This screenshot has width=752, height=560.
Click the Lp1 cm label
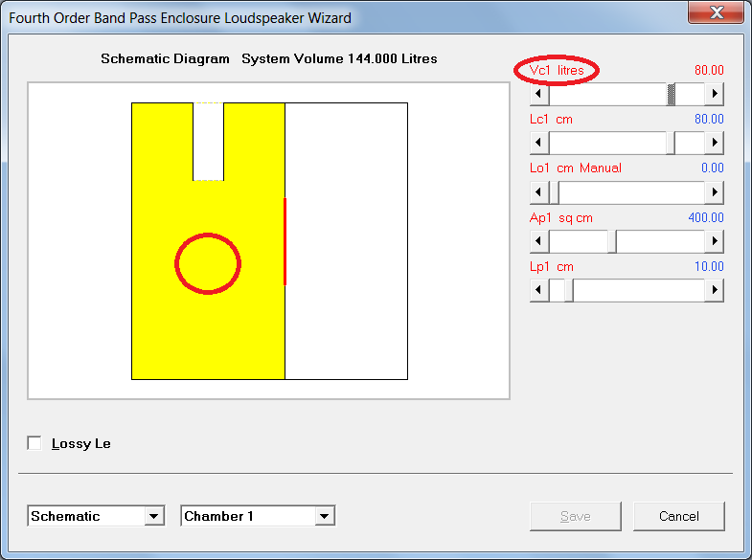click(552, 267)
